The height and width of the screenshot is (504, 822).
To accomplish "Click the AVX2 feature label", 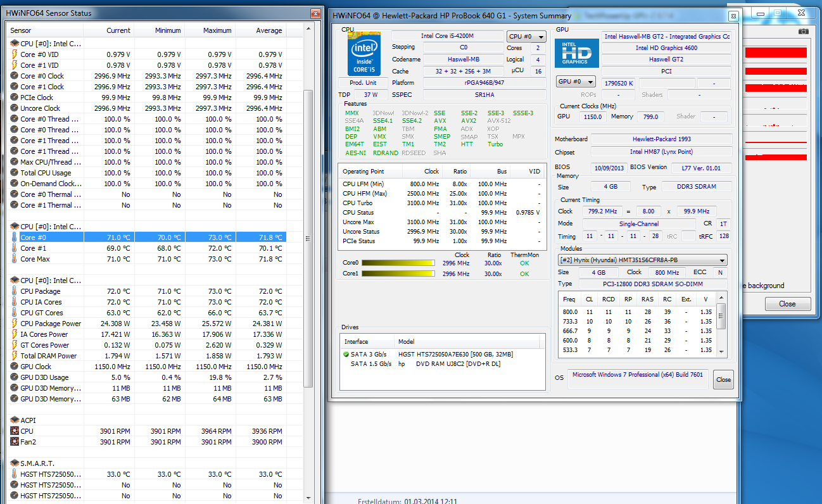I will [x=469, y=121].
